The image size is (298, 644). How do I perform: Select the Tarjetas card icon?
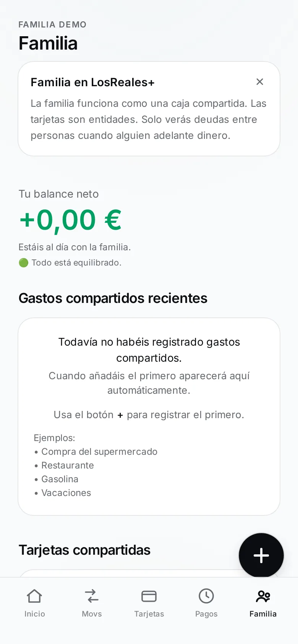coord(149,596)
